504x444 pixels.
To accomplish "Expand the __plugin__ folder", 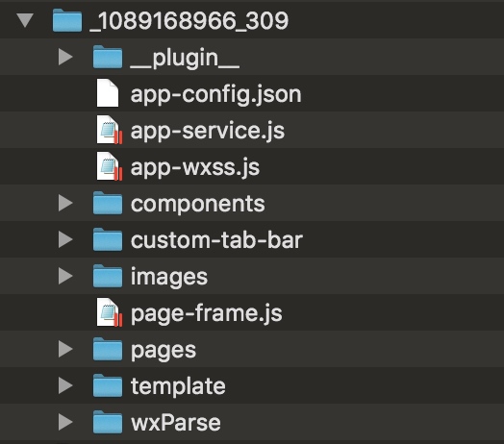I will pos(65,57).
